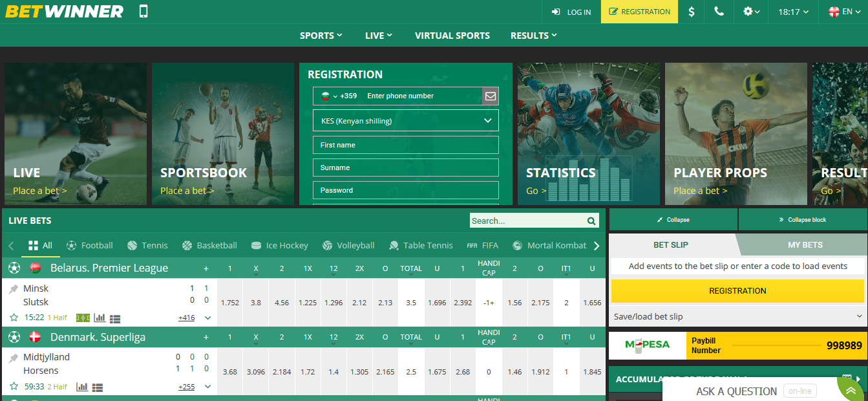Select the FIFA tab
The image size is (868, 401).
coord(482,245)
